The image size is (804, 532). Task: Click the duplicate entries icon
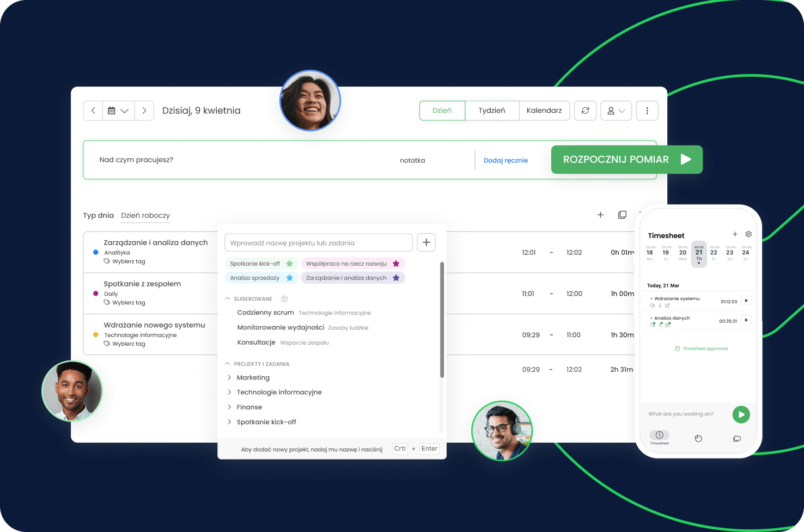point(622,215)
